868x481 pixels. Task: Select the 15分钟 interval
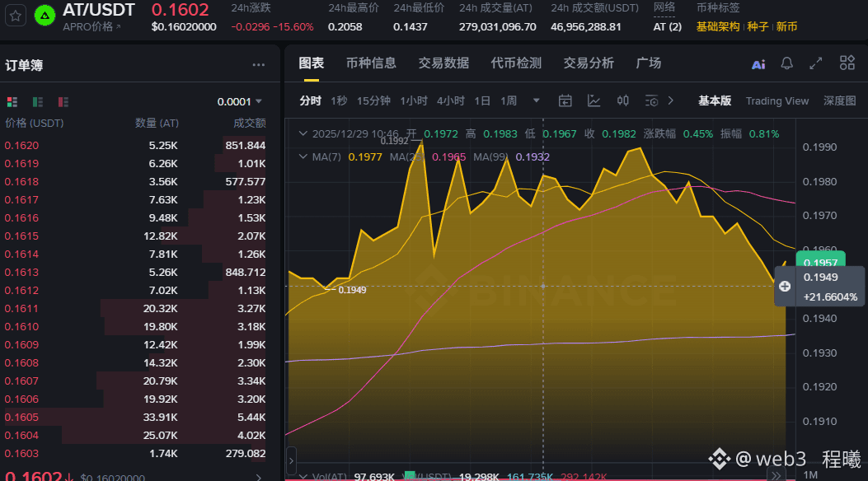(373, 100)
